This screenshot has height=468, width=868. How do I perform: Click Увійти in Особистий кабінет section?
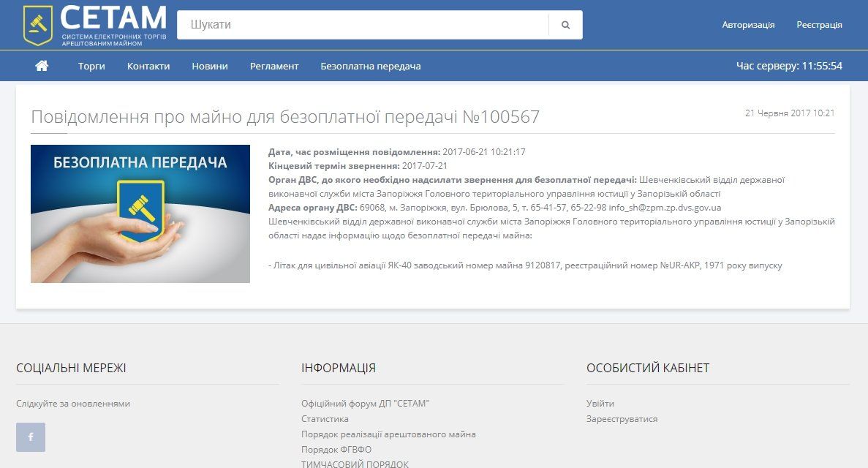(x=600, y=403)
